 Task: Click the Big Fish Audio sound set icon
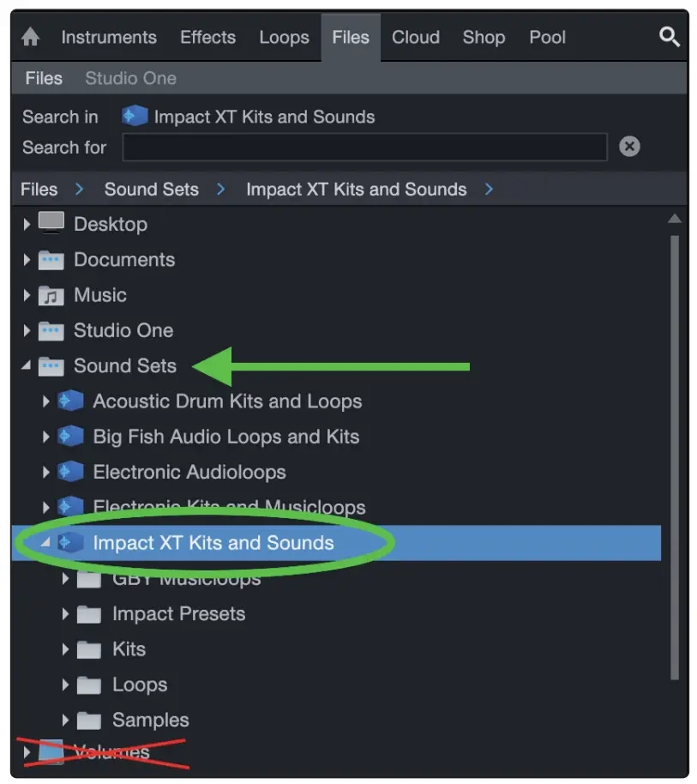tap(70, 437)
